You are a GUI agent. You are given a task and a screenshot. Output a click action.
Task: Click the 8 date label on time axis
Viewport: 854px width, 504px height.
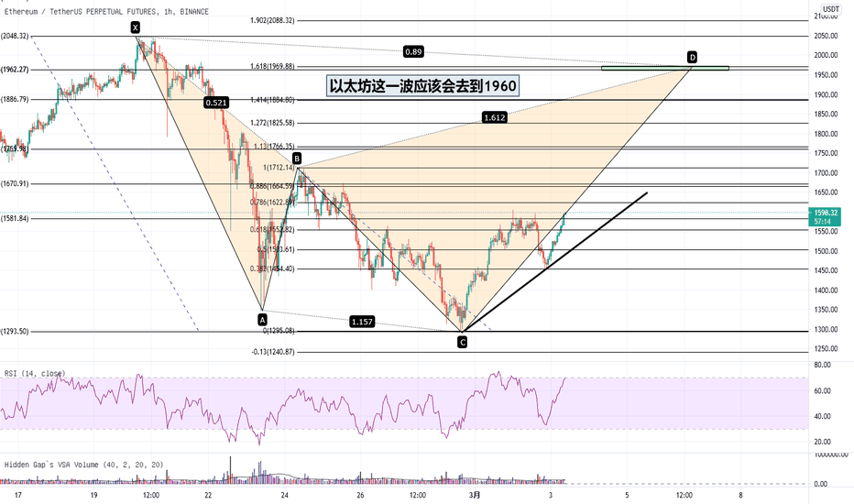coord(740,495)
